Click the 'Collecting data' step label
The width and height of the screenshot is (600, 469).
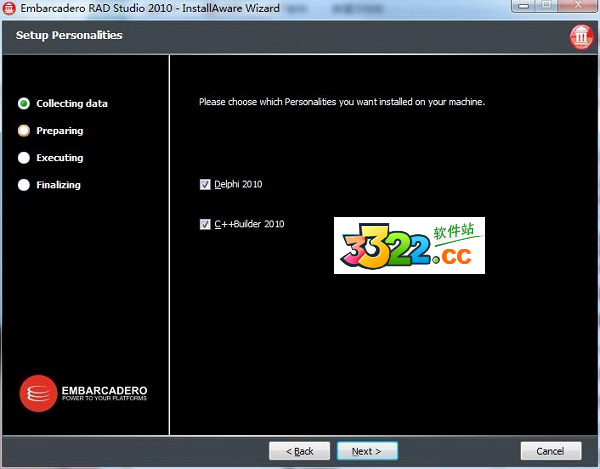pyautogui.click(x=72, y=104)
